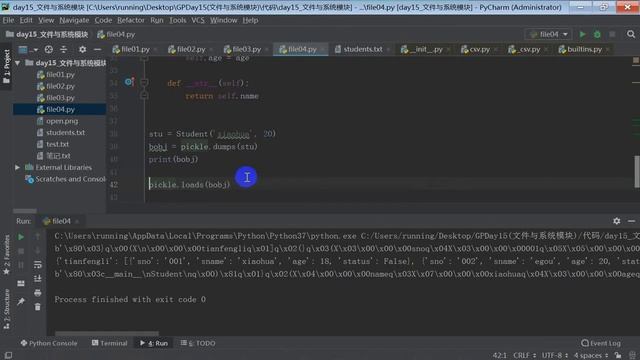Screen dimensions: 640x360
Task: Start debugging with the bug icon
Action: click(x=597, y=34)
